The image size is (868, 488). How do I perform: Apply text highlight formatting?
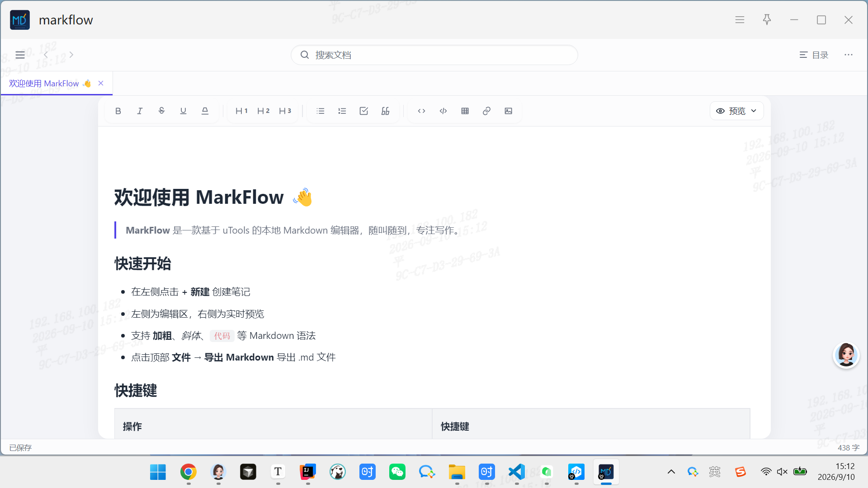[x=205, y=111]
